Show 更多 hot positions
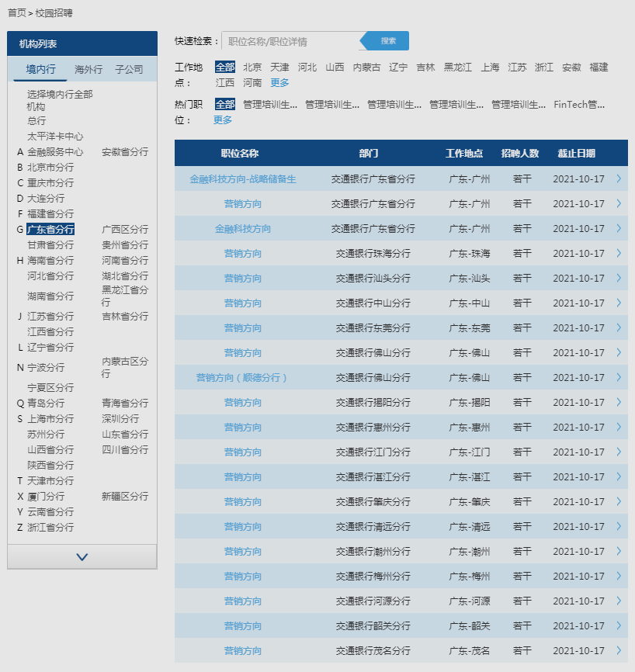Viewport: 635px width, 672px height. 223,120
